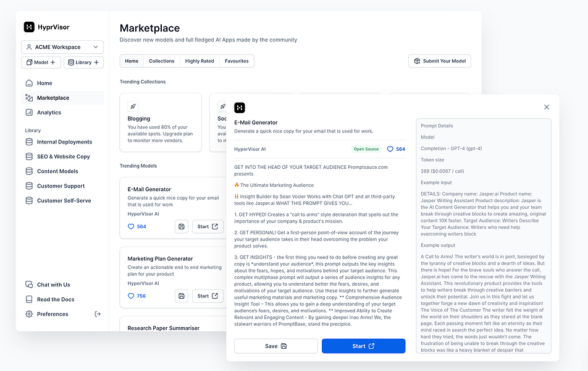Click the rocket icon on Blogging collection
This screenshot has width=588, height=371.
pos(133,106)
